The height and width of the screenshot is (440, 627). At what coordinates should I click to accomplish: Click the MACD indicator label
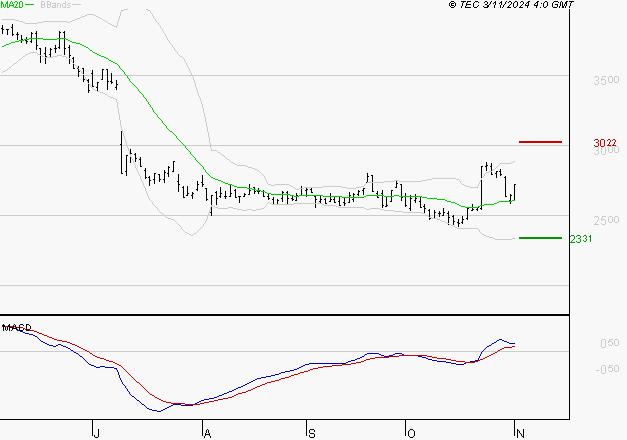16,328
